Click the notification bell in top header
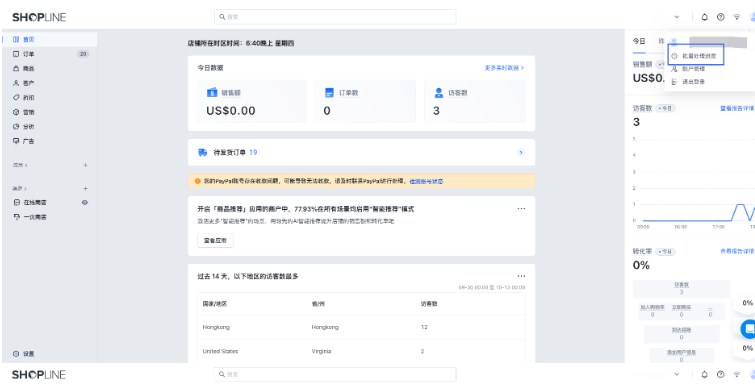 [704, 17]
